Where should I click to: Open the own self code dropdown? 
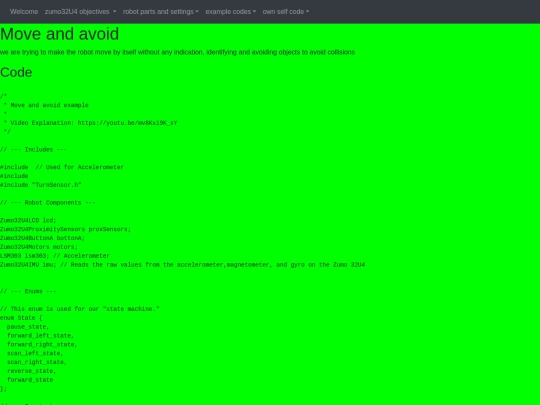(x=285, y=12)
